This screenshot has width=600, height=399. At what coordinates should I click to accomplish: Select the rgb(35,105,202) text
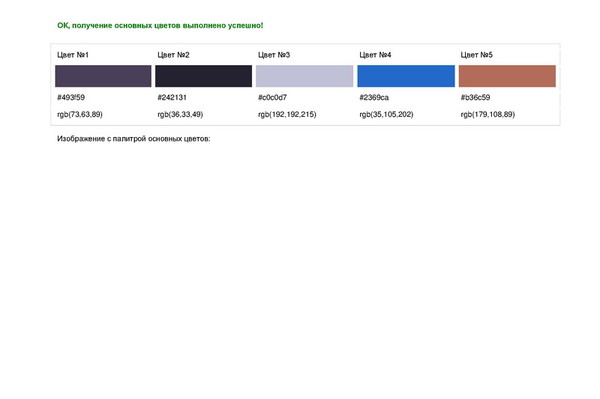pos(386,114)
